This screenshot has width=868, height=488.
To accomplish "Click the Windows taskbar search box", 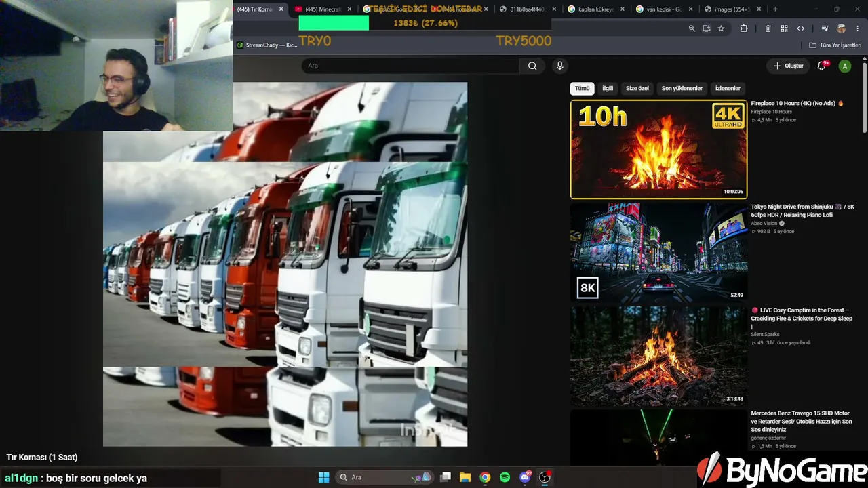I will point(384,477).
